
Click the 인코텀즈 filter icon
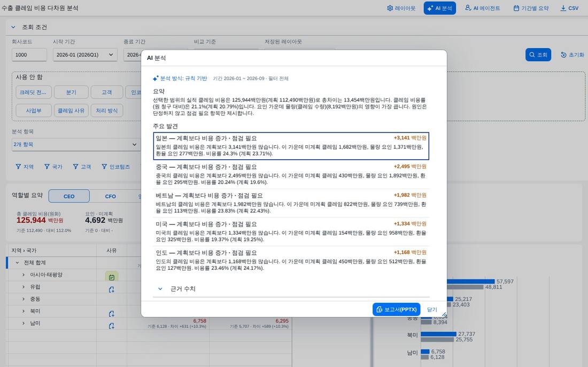click(x=104, y=167)
